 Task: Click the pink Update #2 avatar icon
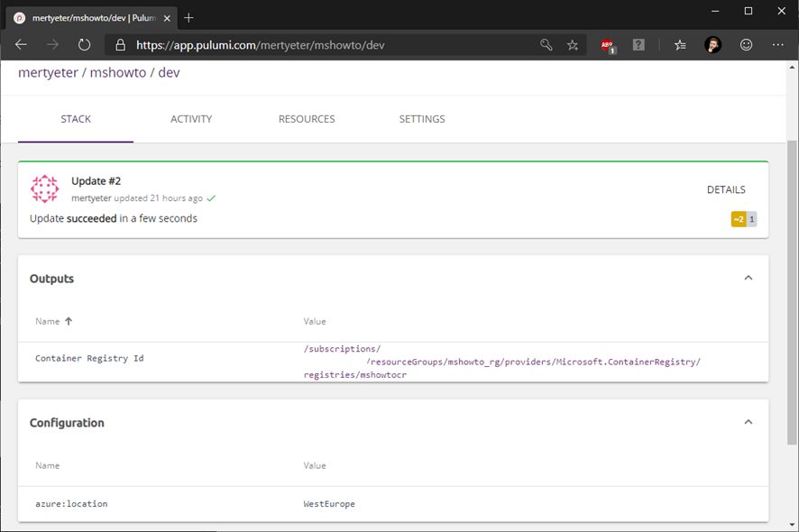45,189
